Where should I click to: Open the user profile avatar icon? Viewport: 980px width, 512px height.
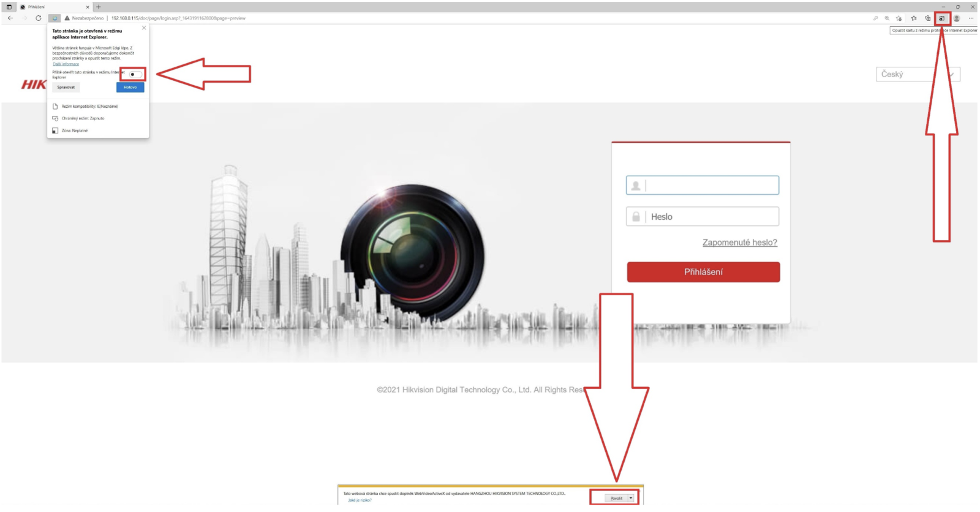click(957, 18)
